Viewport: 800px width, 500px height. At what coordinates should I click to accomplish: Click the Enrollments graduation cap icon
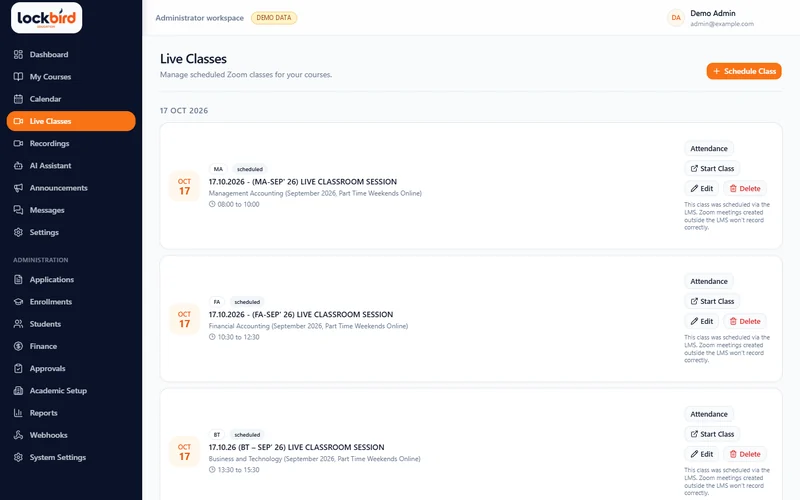pos(18,302)
